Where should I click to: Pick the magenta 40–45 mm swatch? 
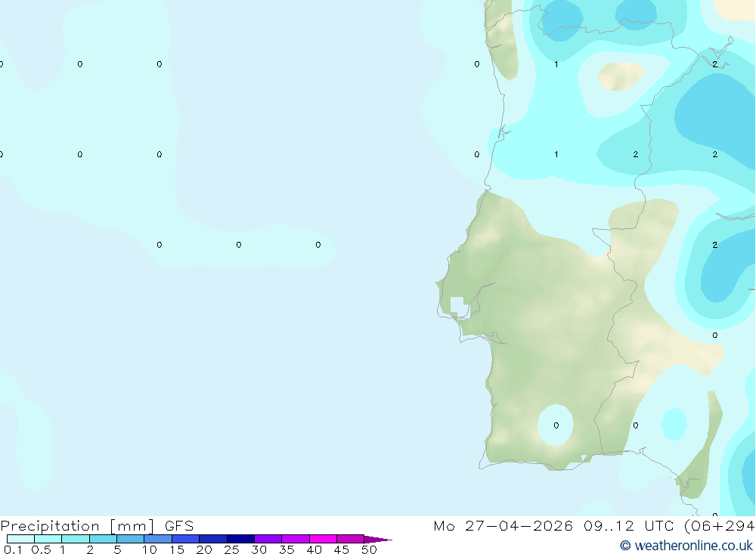(x=323, y=539)
